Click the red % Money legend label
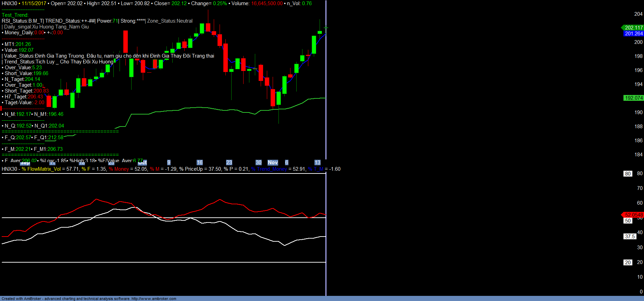Image resolution: width=644 pixels, height=301 pixels. coord(119,169)
